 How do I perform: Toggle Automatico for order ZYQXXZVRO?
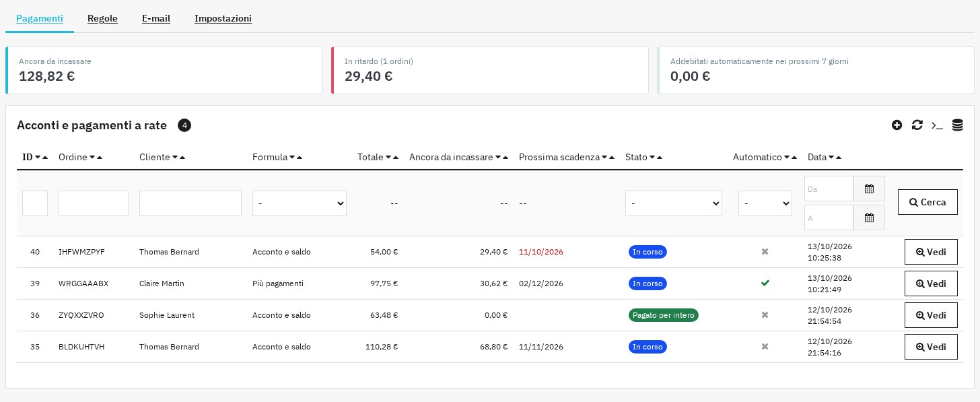tap(765, 315)
